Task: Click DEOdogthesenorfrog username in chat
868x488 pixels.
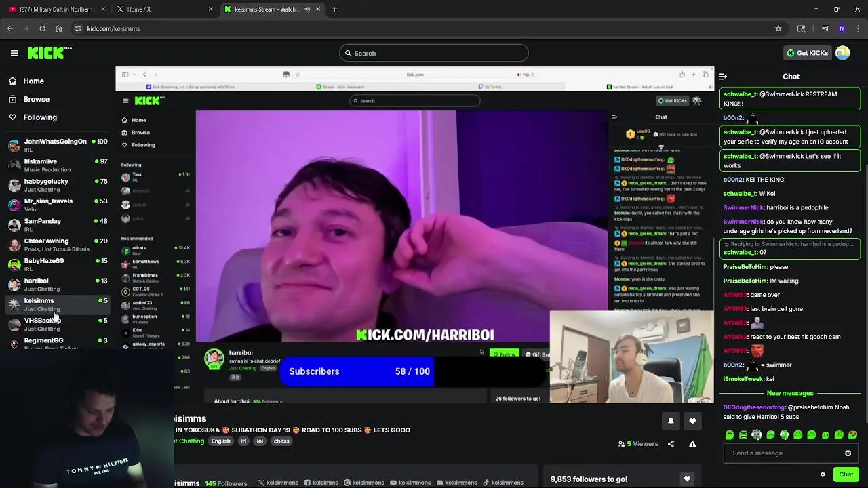Action: pyautogui.click(x=754, y=407)
